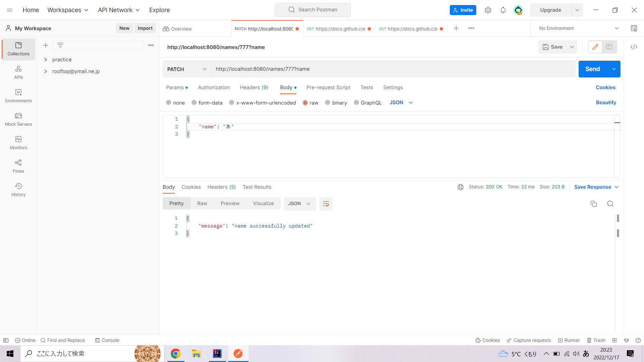644x362 pixels.
Task: Search within the response body
Action: click(x=610, y=204)
